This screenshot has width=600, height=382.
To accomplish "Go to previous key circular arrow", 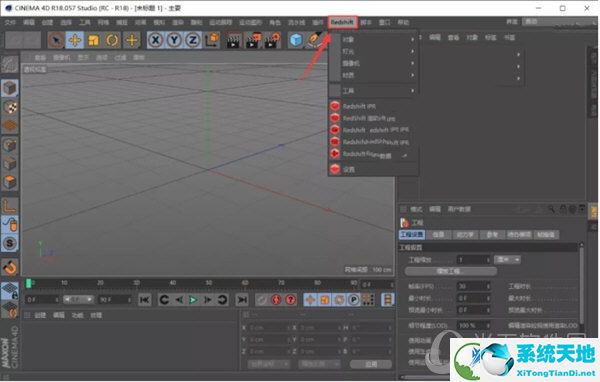I will [x=164, y=300].
